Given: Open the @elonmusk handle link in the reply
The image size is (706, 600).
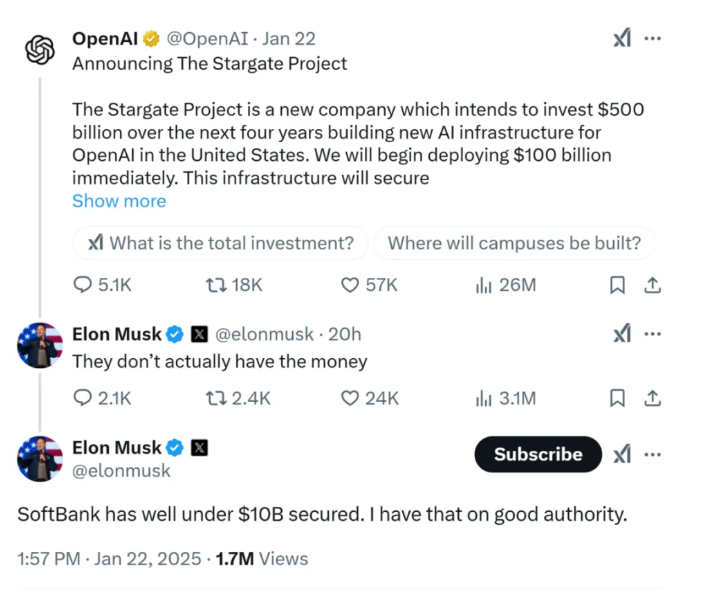Looking at the screenshot, I should tap(264, 334).
